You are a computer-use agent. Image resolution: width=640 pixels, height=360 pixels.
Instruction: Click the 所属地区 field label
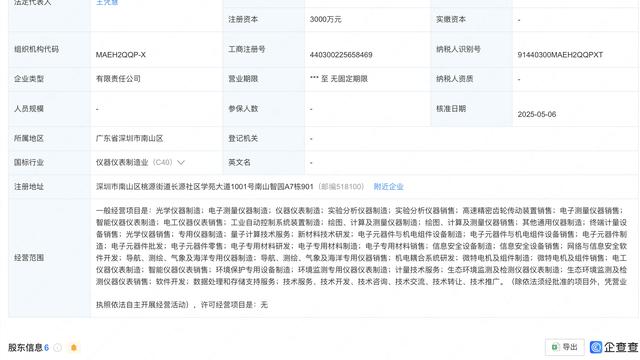[29, 138]
